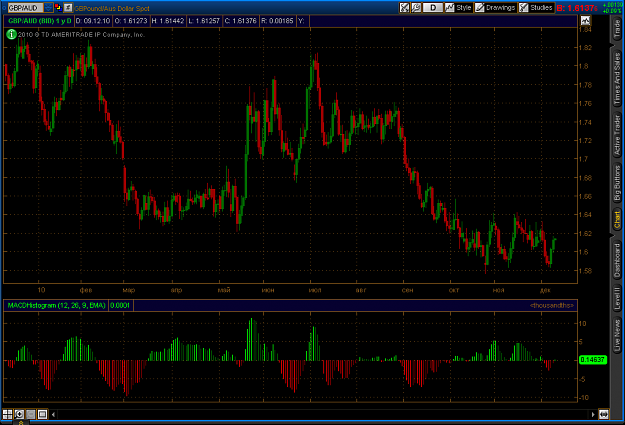Click the MACDHistogram (12, 26, 9, EMA) label
This screenshot has height=425, width=625.
56,305
